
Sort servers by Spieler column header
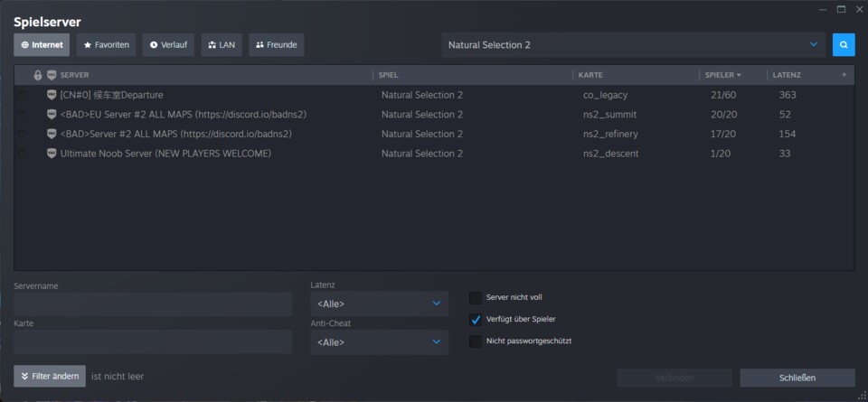(x=722, y=75)
